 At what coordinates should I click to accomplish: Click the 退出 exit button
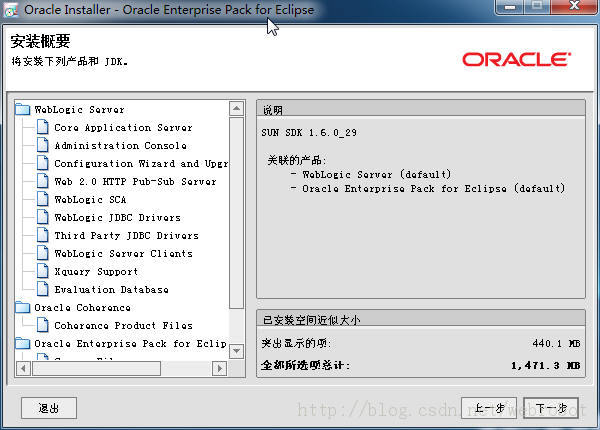(x=49, y=408)
